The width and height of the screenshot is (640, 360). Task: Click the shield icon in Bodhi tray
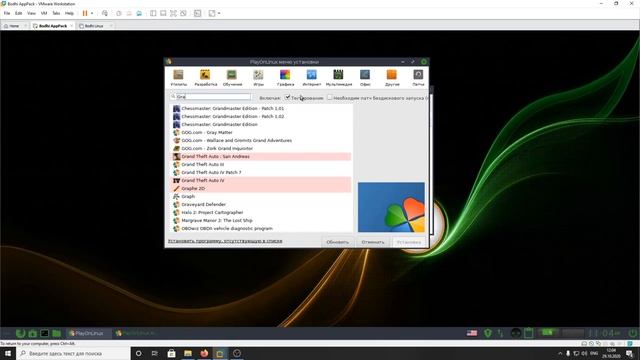point(487,333)
